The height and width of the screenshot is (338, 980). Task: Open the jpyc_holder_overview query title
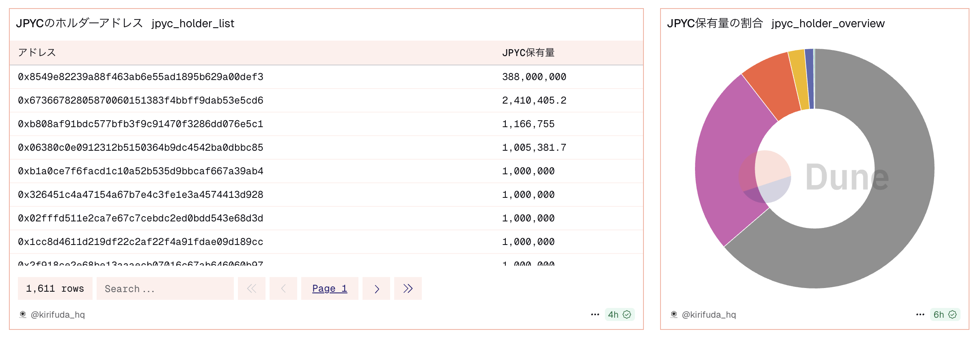click(x=828, y=24)
